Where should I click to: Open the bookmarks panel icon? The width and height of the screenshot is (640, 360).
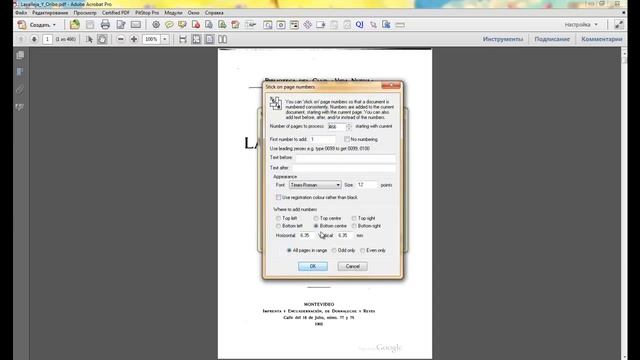pos(20,72)
